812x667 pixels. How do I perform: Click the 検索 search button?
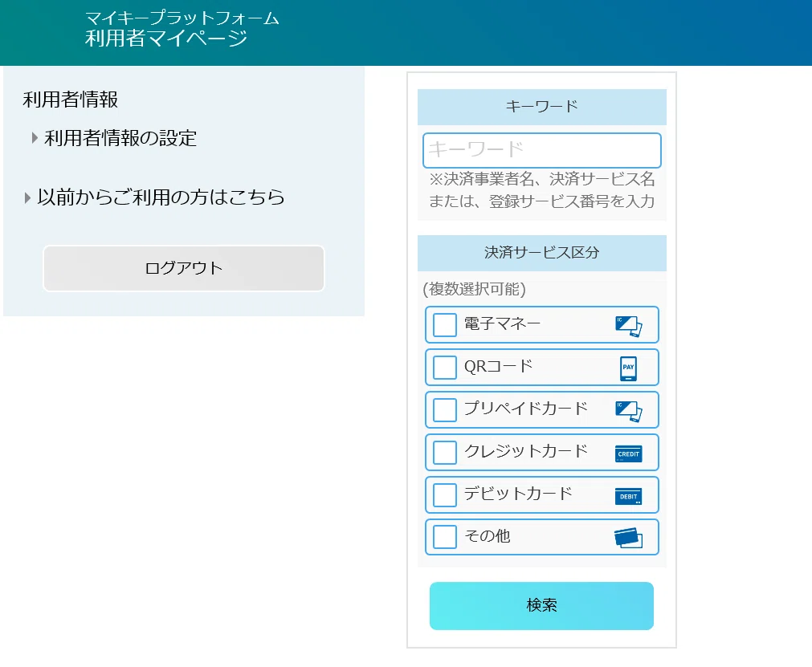pos(541,605)
